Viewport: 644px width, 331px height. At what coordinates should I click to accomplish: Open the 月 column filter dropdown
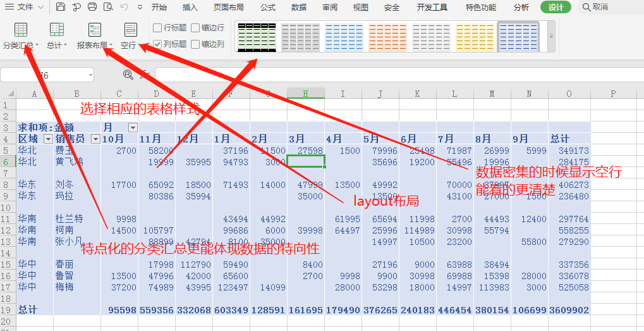click(x=133, y=128)
